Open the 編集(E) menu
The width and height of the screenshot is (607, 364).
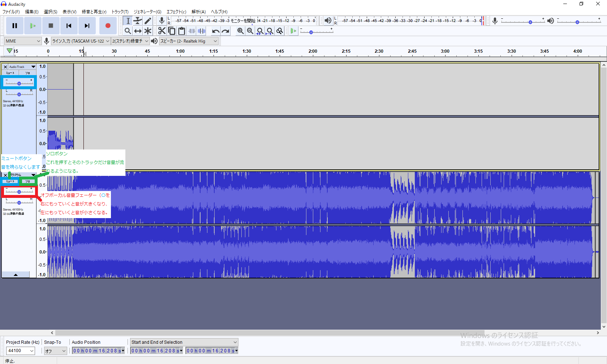pos(31,12)
